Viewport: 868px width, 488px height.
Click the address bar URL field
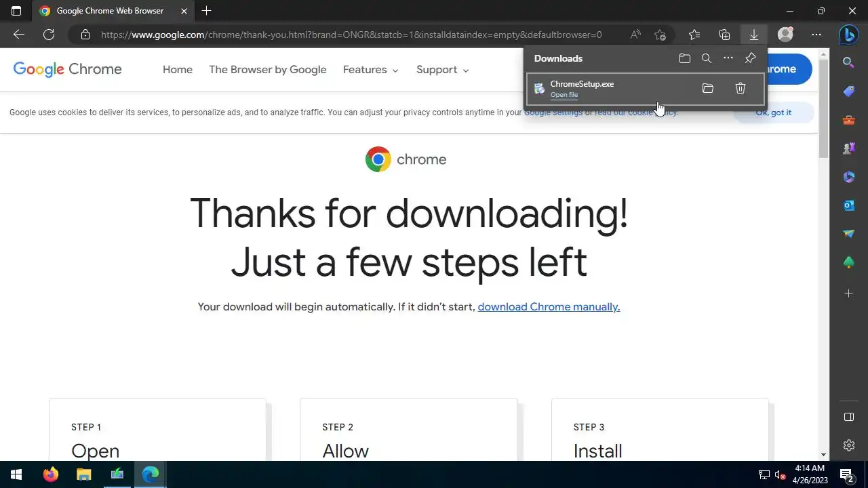[351, 35]
